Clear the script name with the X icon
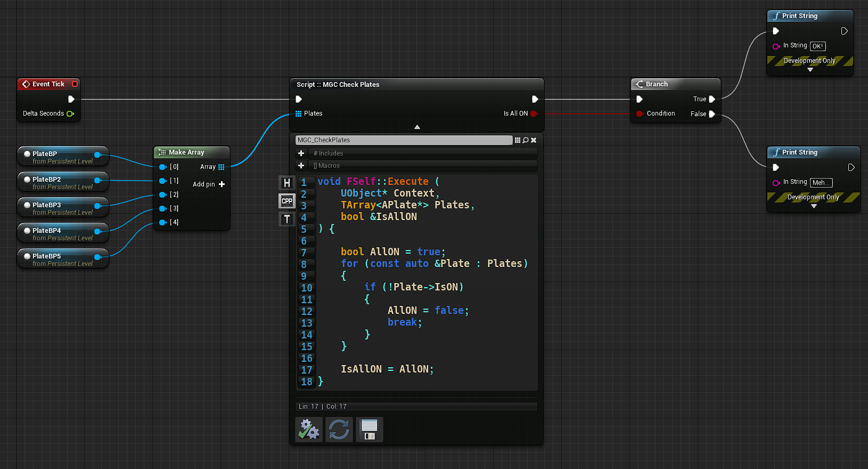 point(534,140)
